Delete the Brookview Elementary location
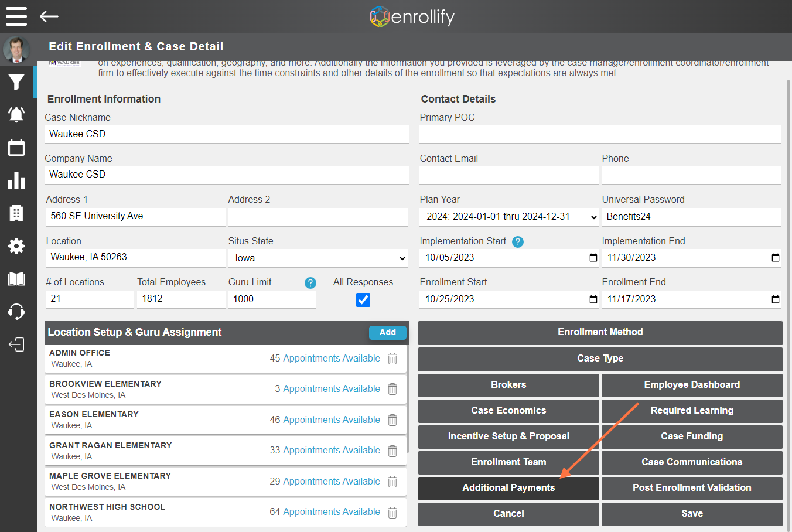Screen dimensions: 792x532 pos(392,389)
